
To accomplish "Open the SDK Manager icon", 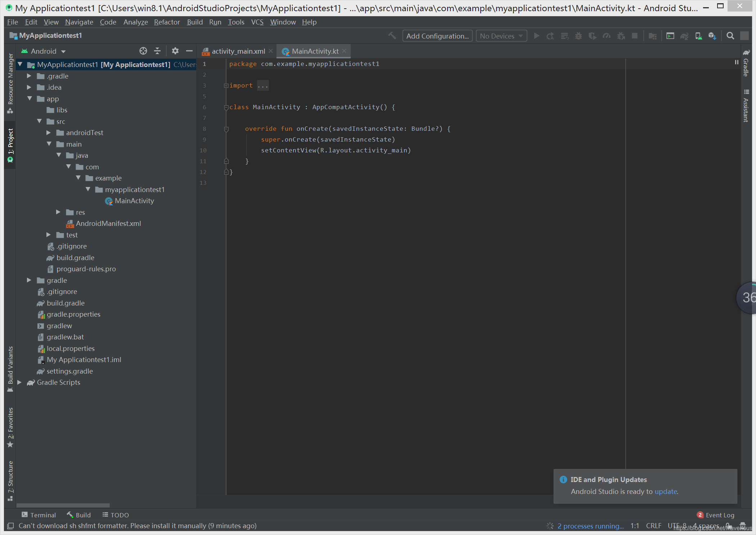I will pos(712,36).
